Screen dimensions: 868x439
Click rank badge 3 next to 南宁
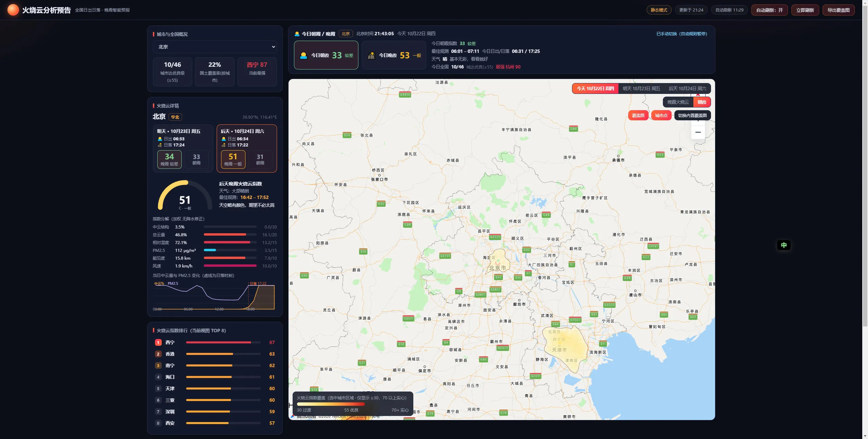coord(158,365)
